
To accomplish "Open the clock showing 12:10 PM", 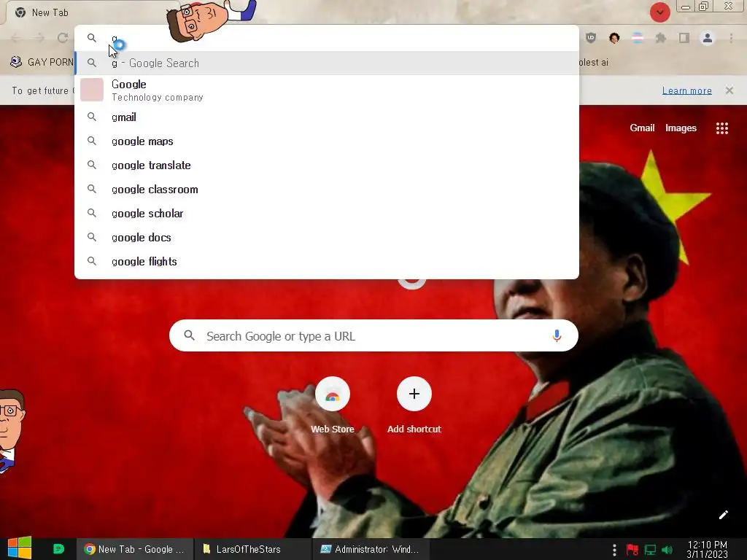I will [x=707, y=550].
